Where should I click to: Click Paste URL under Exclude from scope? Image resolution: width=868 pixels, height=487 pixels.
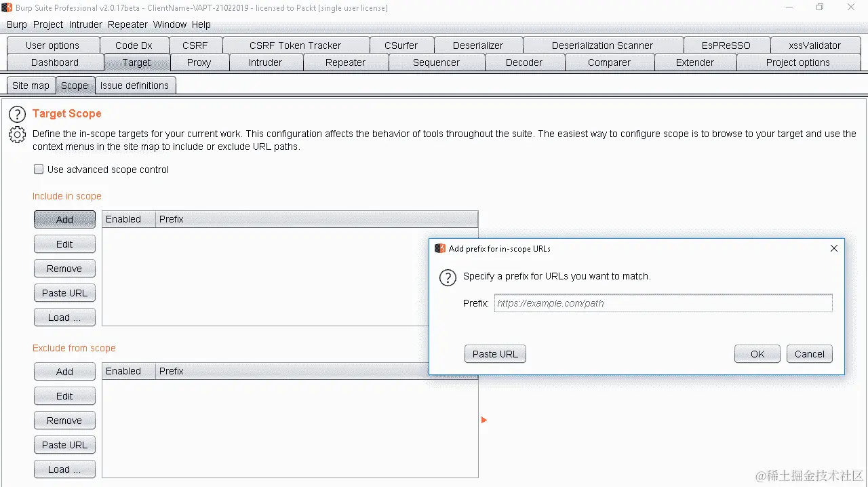point(64,445)
